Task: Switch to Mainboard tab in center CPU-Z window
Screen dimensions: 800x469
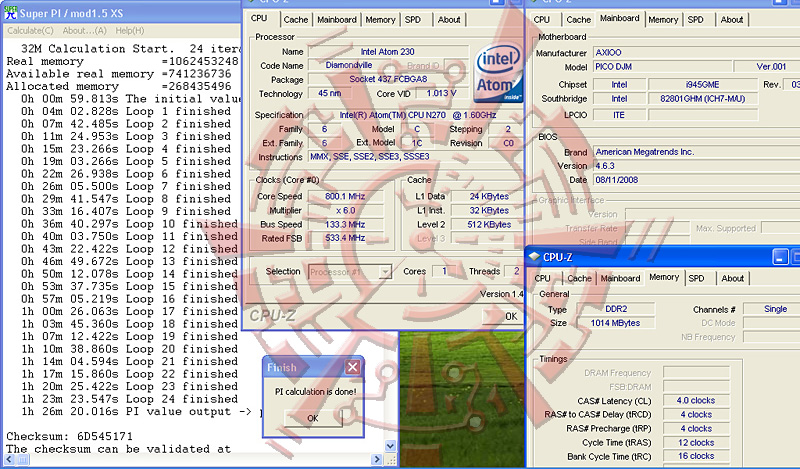Action: 337,20
